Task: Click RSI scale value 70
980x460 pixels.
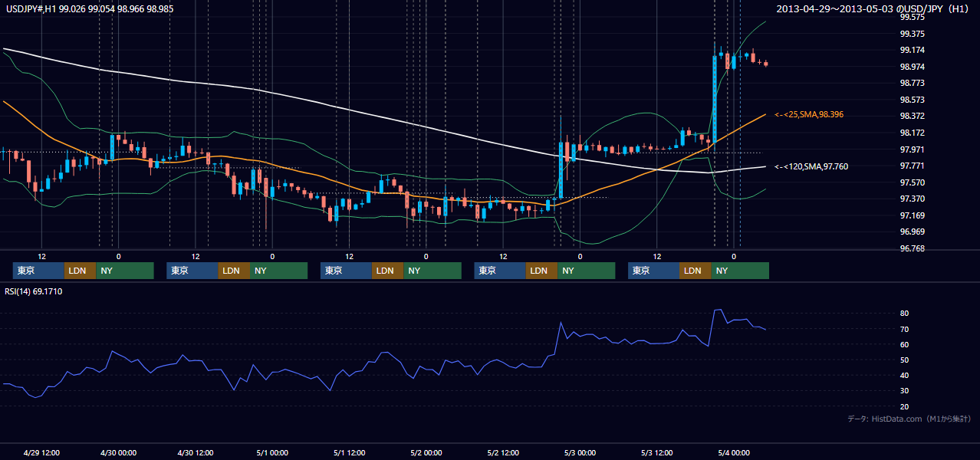Action: pyautogui.click(x=905, y=329)
